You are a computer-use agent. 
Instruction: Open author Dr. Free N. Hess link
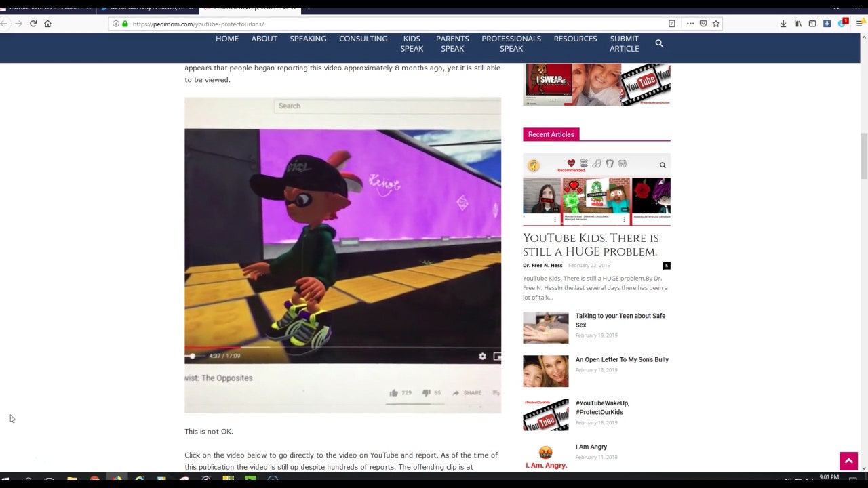(542, 266)
